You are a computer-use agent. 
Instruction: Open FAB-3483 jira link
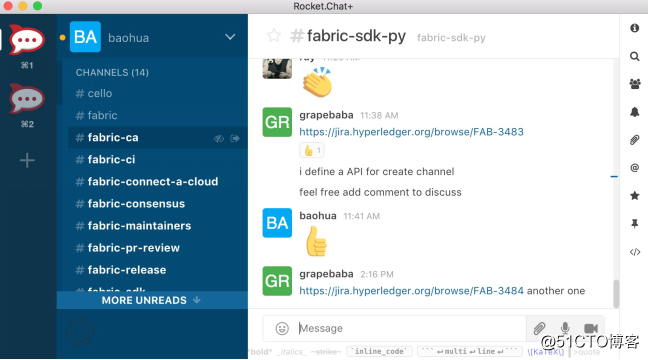click(x=411, y=132)
